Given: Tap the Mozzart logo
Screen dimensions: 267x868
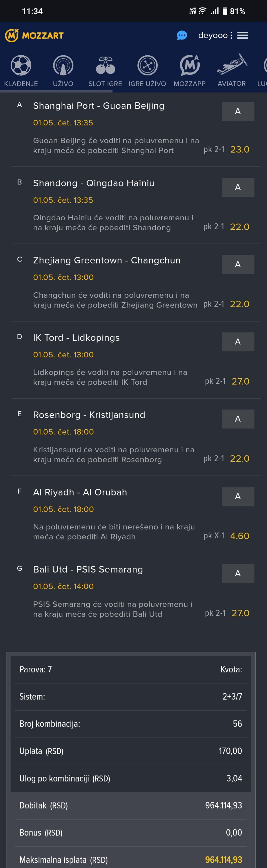Looking at the screenshot, I should tap(34, 35).
